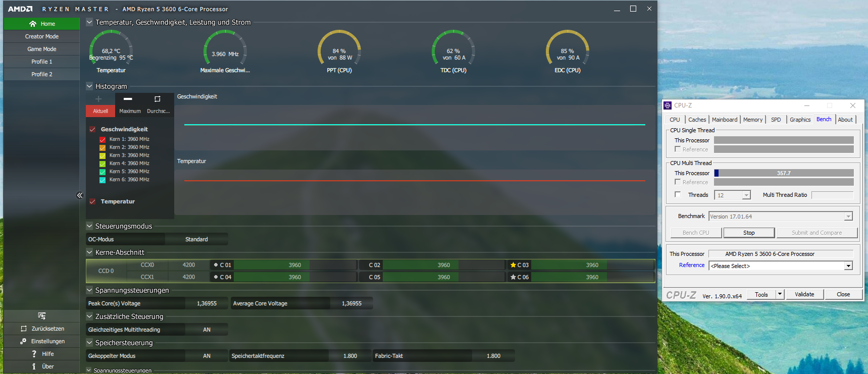This screenshot has height=374, width=868.
Task: Click the Peak Core(s) Voltage value 1,36955
Action: click(x=207, y=303)
